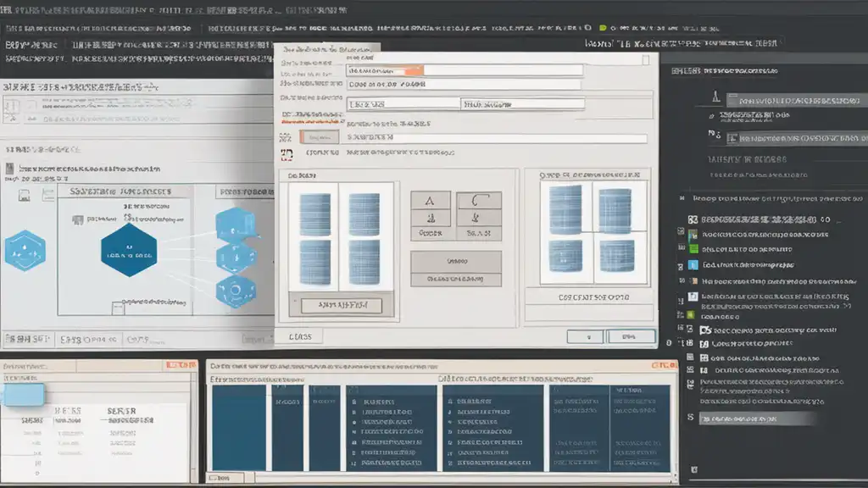Toggle the small checkbox below dark blue hexagon

118,309
